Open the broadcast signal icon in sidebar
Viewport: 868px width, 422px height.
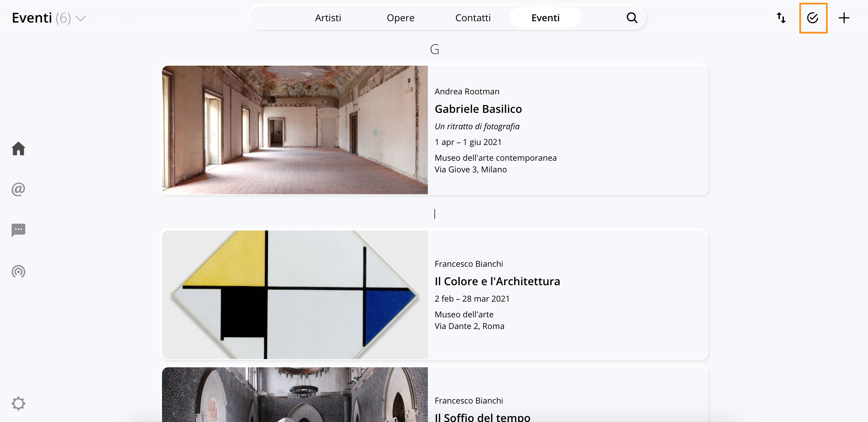tap(18, 272)
